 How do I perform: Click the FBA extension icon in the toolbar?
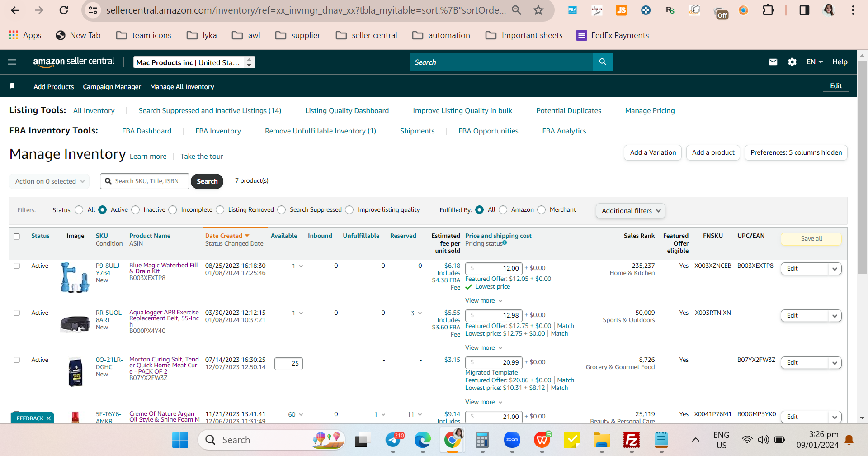[x=572, y=10]
